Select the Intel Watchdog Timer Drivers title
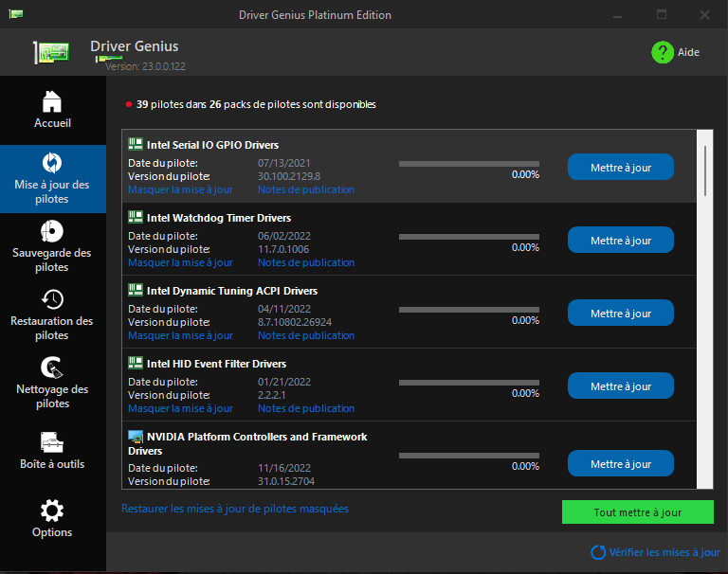 pos(219,218)
